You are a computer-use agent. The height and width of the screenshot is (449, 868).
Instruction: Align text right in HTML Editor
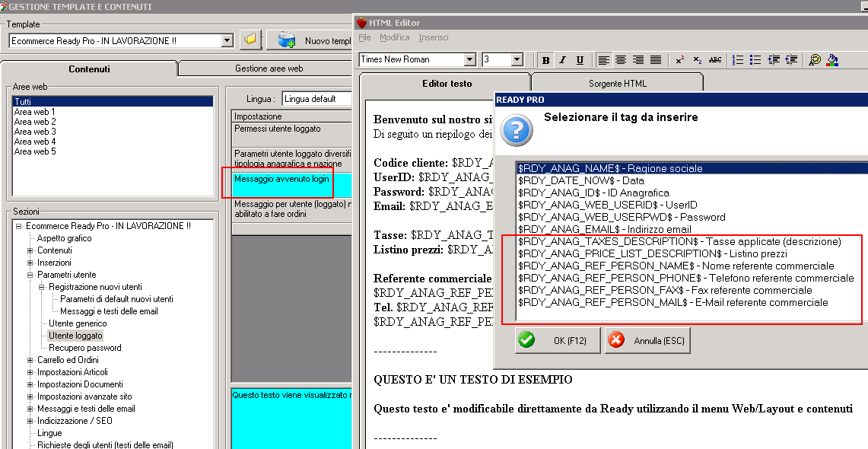pos(638,60)
